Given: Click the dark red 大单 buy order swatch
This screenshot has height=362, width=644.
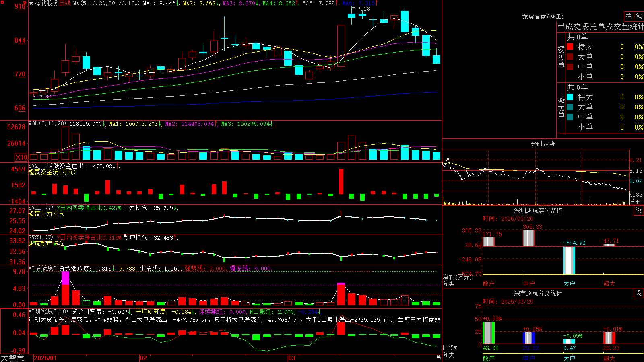Looking at the screenshot, I should click(x=570, y=57).
